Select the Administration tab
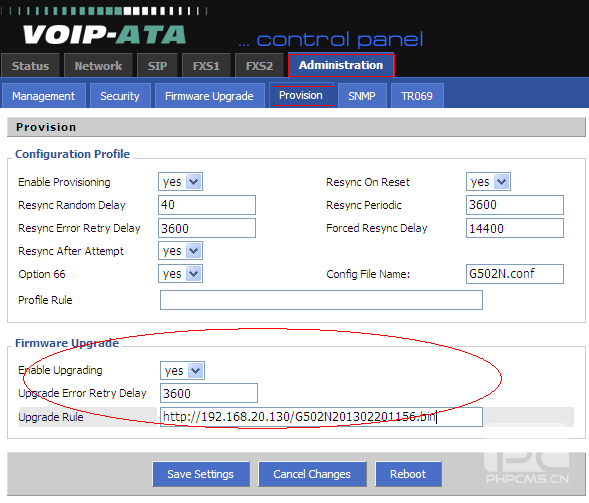This screenshot has height=503, width=589. point(341,65)
